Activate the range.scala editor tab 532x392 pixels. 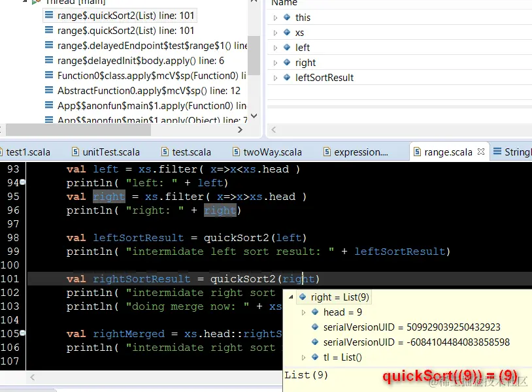point(448,152)
